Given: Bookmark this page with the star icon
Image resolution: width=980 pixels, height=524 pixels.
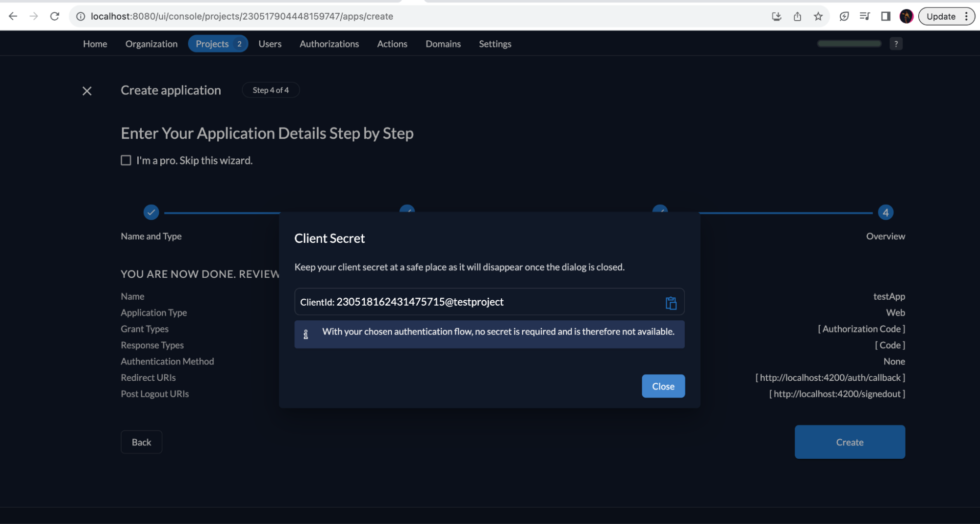Looking at the screenshot, I should pyautogui.click(x=818, y=16).
